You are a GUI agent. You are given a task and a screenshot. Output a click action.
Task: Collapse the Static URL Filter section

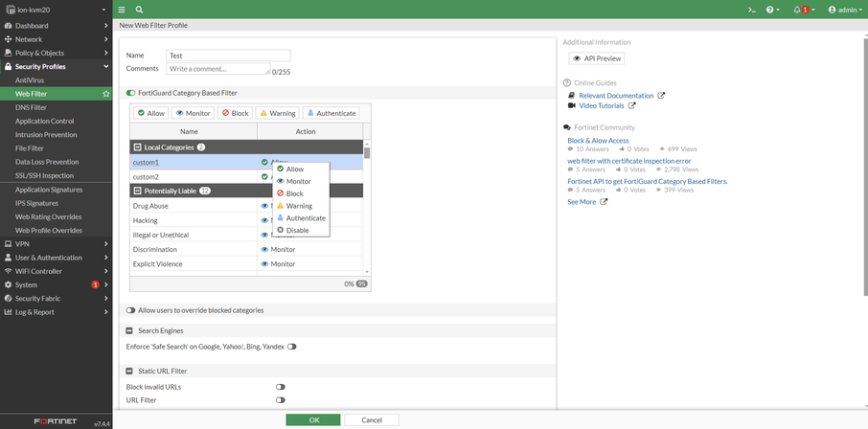[x=129, y=371]
